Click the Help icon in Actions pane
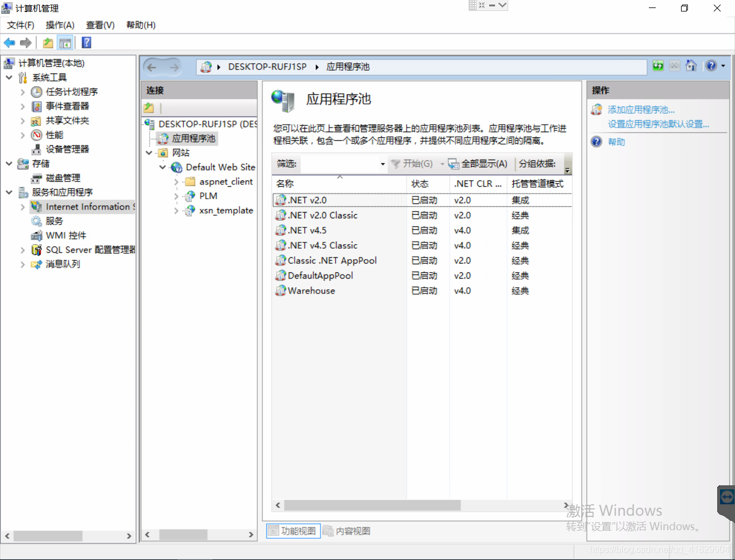This screenshot has width=735, height=560. 597,142
